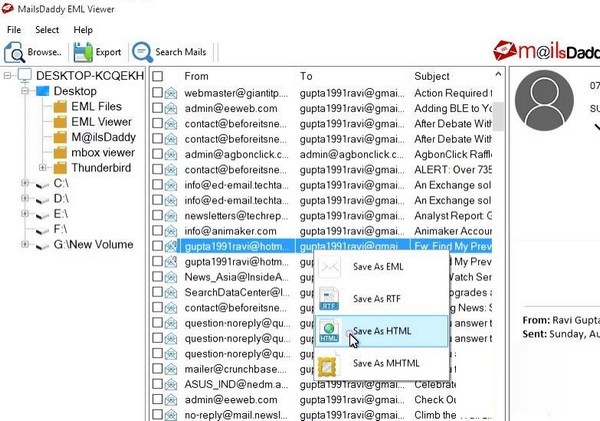600x421 pixels.
Task: Click the mbox viewer folder icon
Action: 60,152
